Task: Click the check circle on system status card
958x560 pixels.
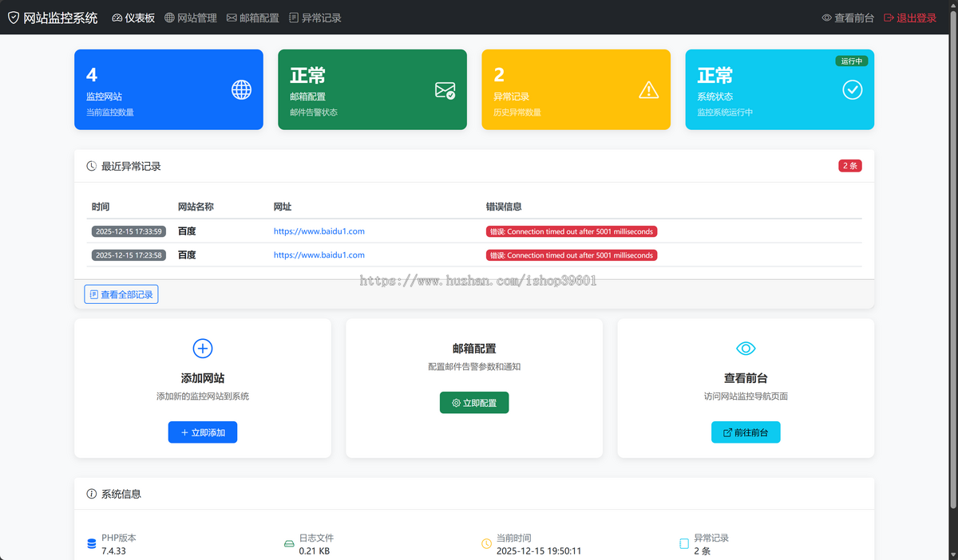Action: [x=852, y=90]
